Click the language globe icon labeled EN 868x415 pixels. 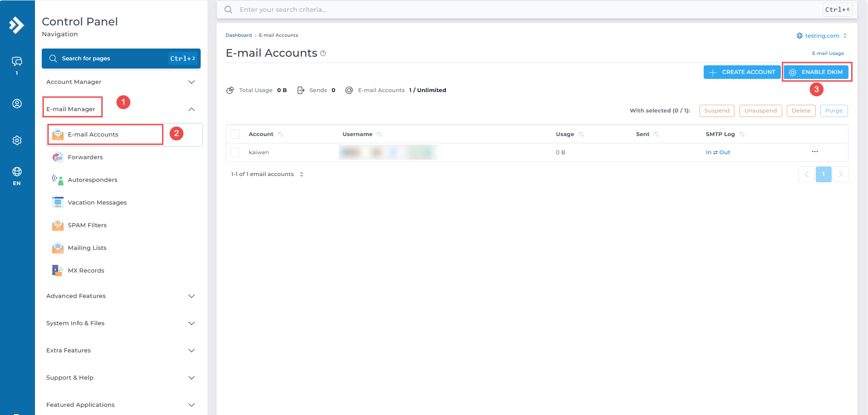pyautogui.click(x=17, y=172)
